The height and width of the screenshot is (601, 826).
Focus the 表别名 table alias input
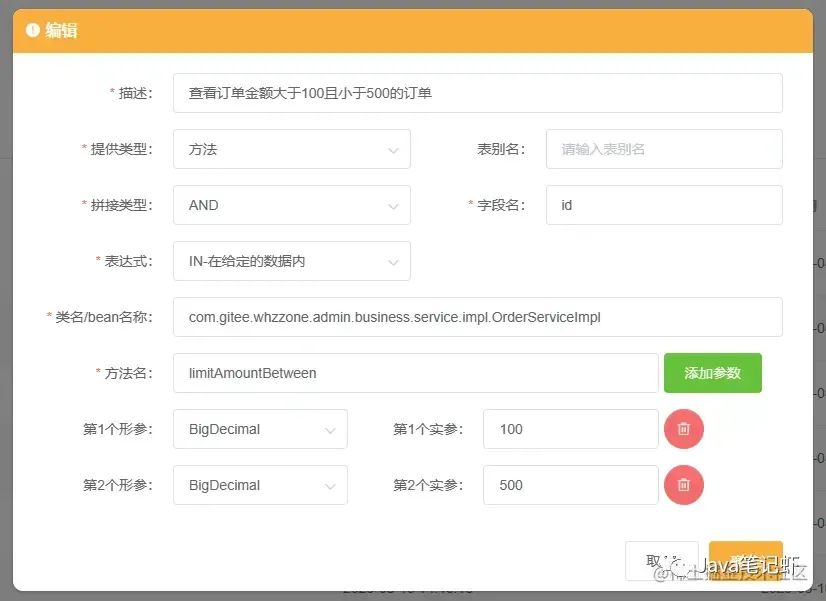(x=664, y=149)
